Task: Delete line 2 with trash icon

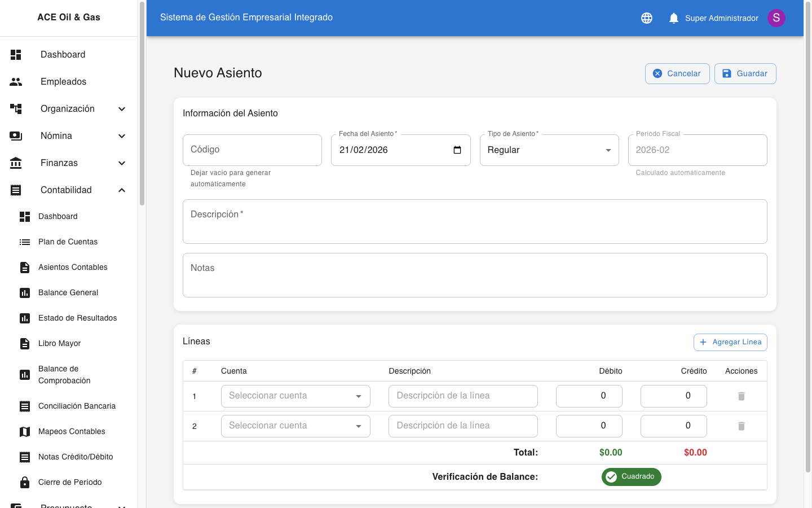Action: pyautogui.click(x=741, y=426)
